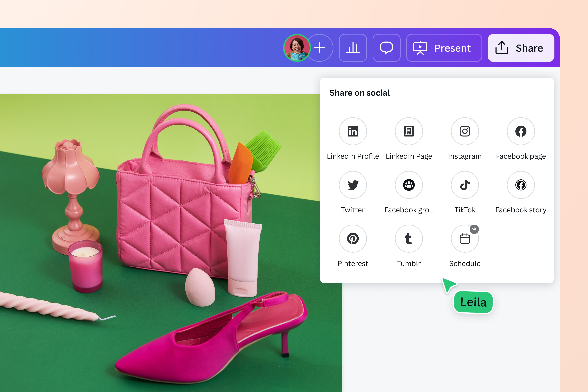Viewport: 588px width, 392px height.
Task: Click the LinkedIn Profile share icon
Action: coord(353,131)
